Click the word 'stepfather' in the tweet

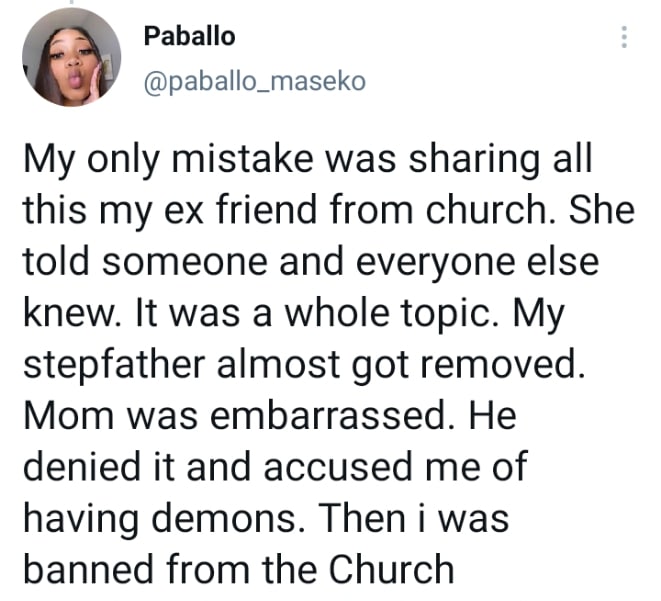coord(114,367)
